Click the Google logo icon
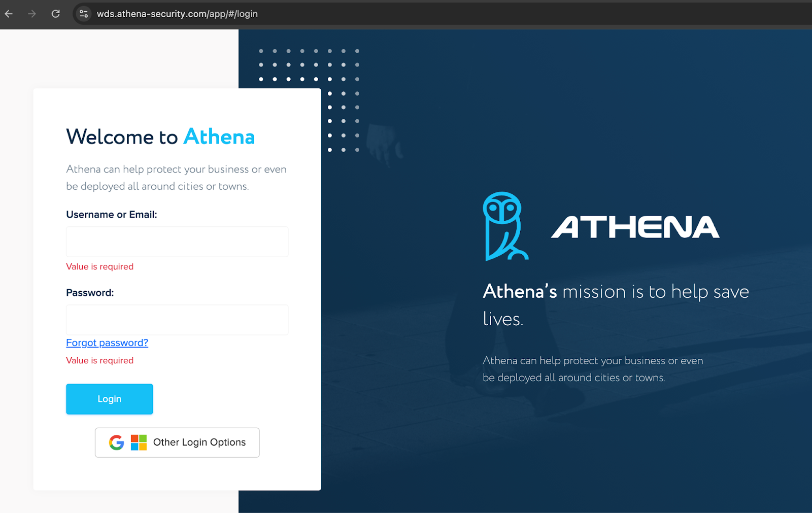The height and width of the screenshot is (513, 812). [x=117, y=442]
